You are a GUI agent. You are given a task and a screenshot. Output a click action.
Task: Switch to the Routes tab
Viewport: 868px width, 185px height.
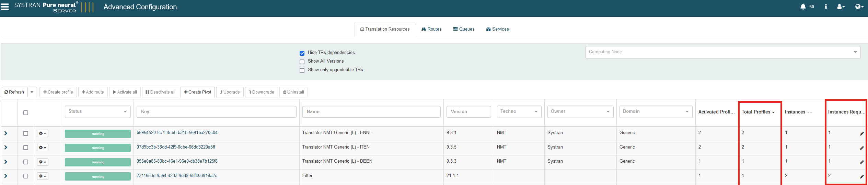(431, 29)
